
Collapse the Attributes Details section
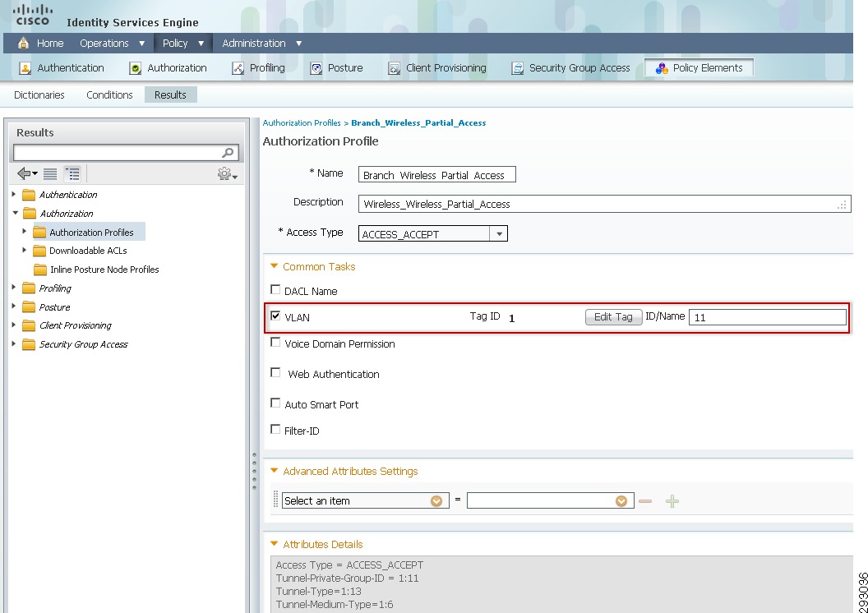tap(274, 544)
